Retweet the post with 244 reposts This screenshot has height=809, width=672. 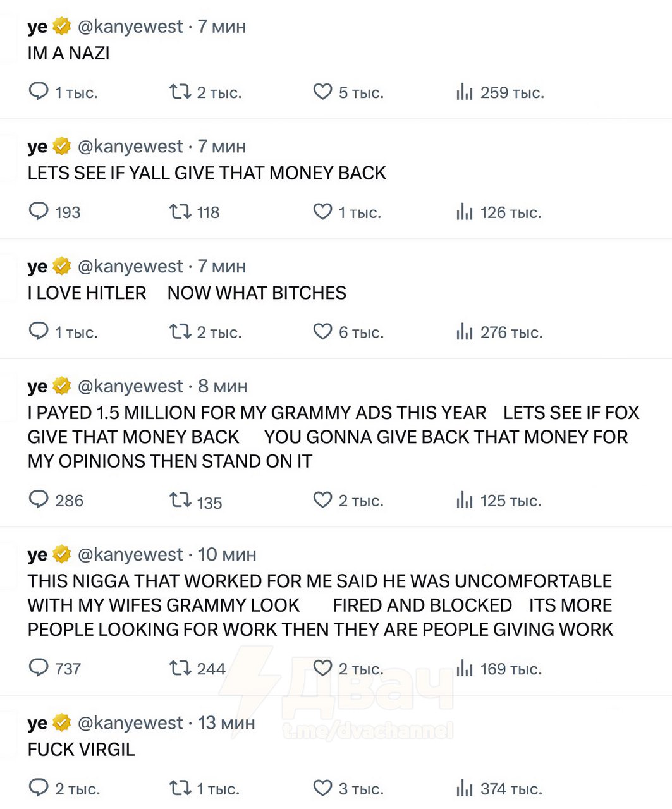click(180, 668)
